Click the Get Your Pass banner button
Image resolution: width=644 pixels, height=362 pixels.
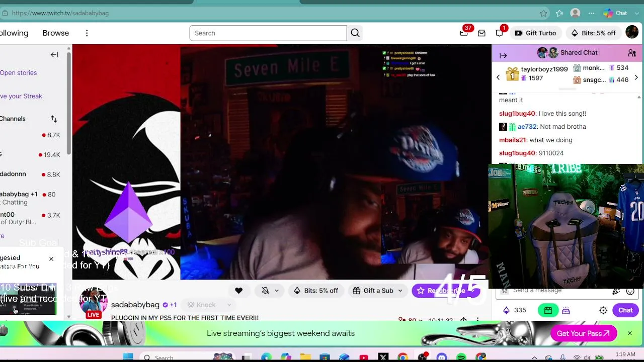tap(583, 333)
